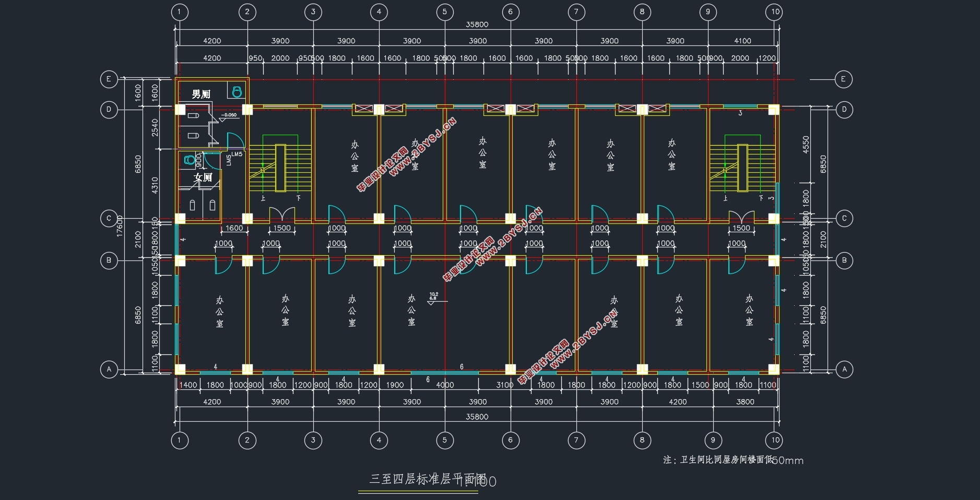
Task: Click the bottom dimension 3100
Action: click(x=504, y=385)
